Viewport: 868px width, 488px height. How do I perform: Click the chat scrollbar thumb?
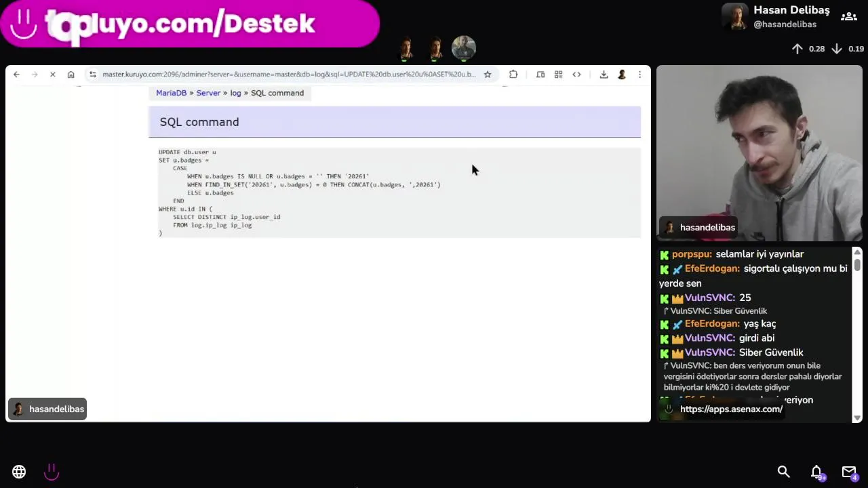[x=857, y=264]
